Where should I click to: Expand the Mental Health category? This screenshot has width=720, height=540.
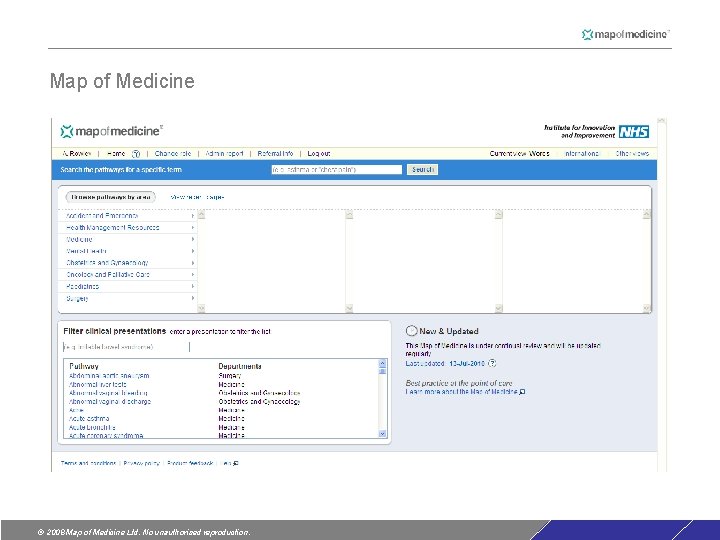tap(128, 251)
